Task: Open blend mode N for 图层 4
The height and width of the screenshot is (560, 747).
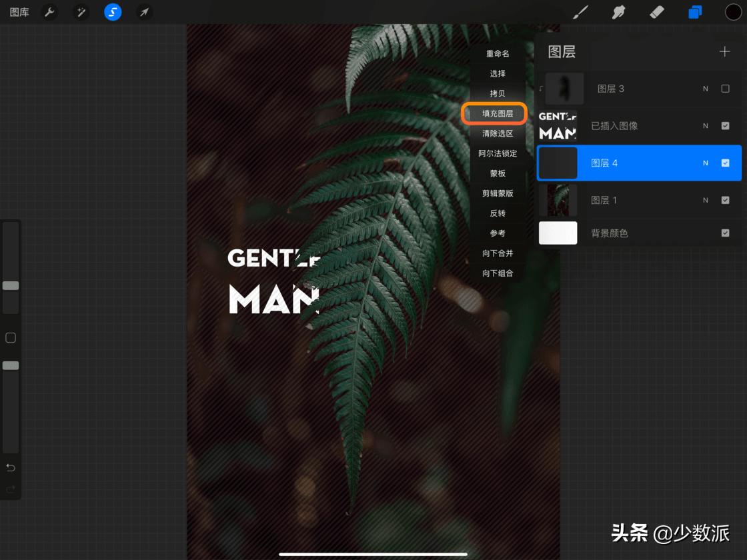Action: click(x=705, y=163)
